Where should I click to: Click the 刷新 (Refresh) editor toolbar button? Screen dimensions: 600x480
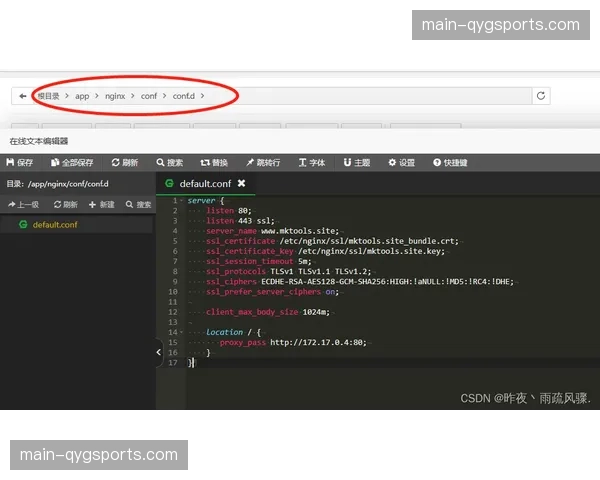pos(124,162)
